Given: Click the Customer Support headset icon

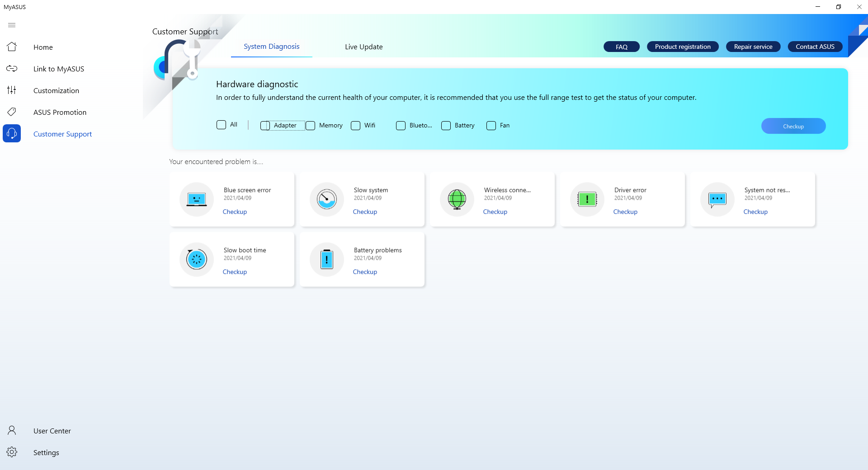Looking at the screenshot, I should 12,134.
